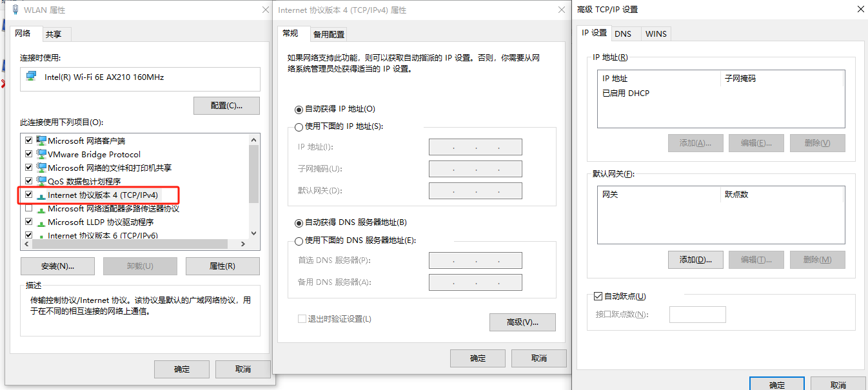The image size is (868, 390).
Task: Click 取消 in 高级 TCP/IP 设置
Action: 838,384
